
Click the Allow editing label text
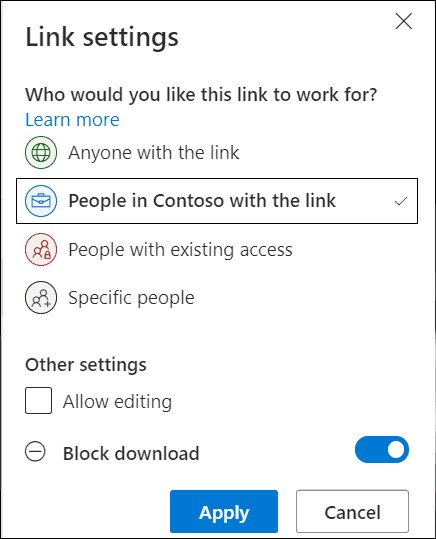coord(117,402)
